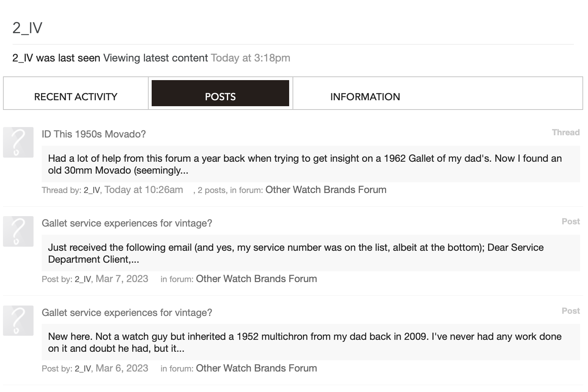Viewport: 588px width, 392px height.
Task: Click 2_IV author name in Mar 6 post byline
Action: (x=83, y=369)
